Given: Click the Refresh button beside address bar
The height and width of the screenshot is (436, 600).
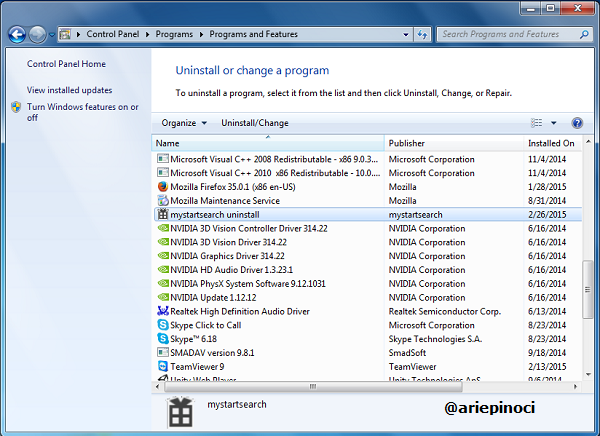Looking at the screenshot, I should pos(422,34).
